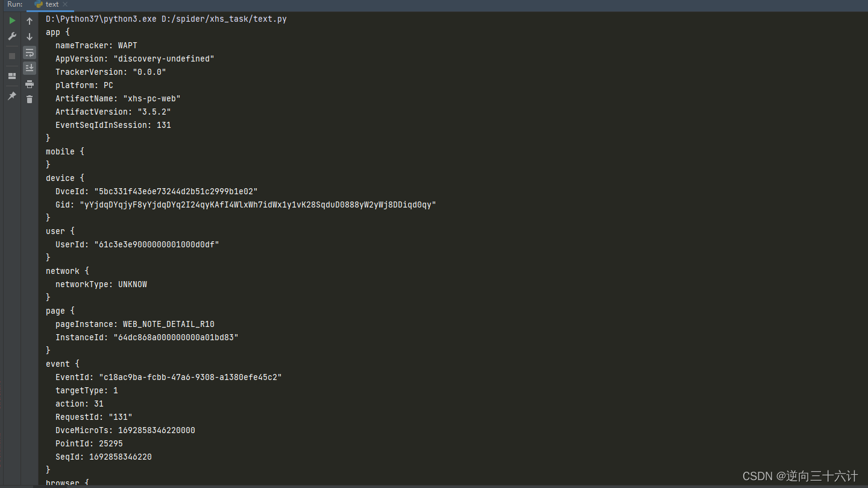Click the DvceId value line
The height and width of the screenshot is (488, 868).
tap(157, 191)
